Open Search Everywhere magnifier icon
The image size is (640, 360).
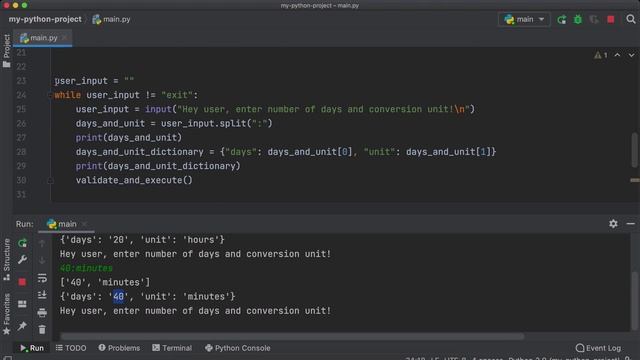tap(631, 19)
